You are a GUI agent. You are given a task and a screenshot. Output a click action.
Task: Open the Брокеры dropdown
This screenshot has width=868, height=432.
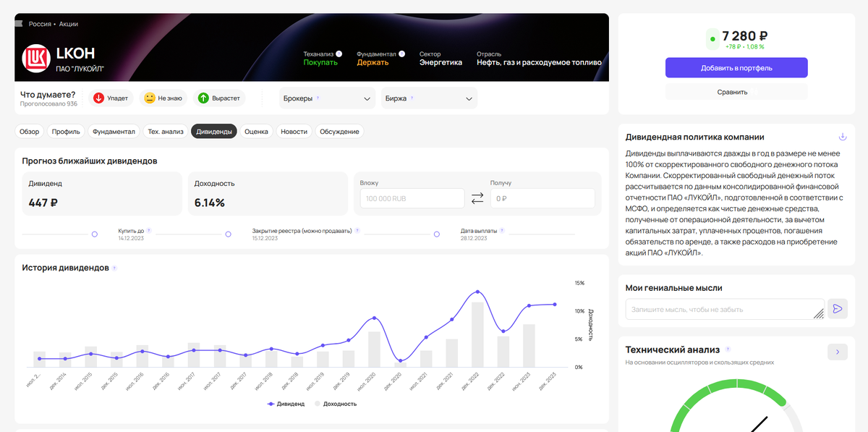pos(327,98)
